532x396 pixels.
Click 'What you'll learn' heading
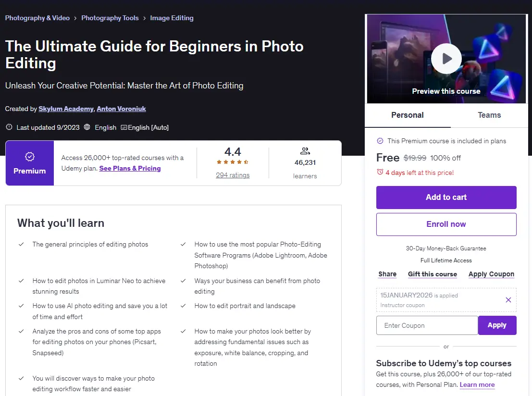[61, 223]
